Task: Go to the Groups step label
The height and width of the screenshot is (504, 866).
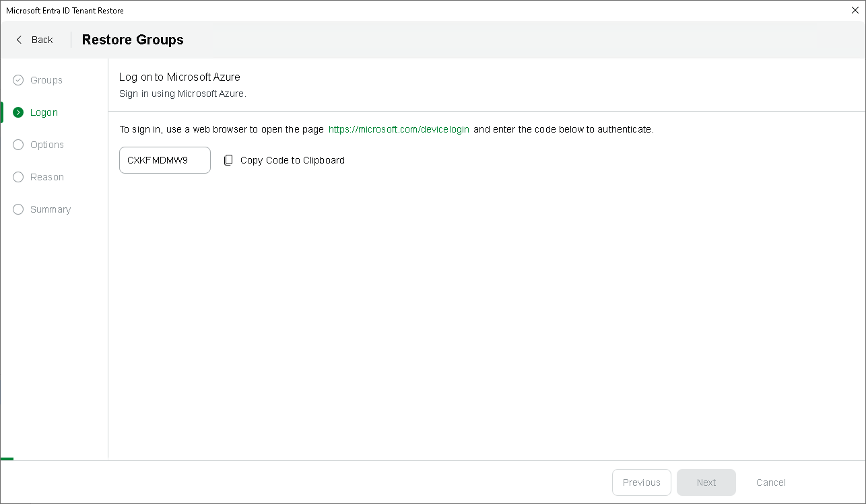Action: [46, 80]
